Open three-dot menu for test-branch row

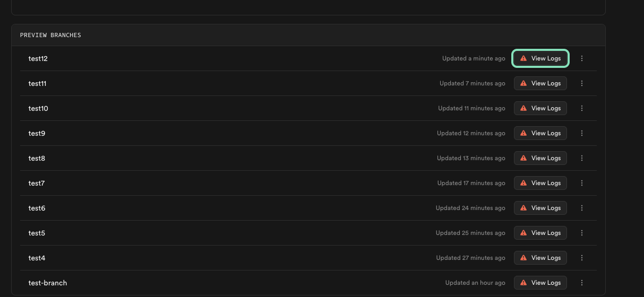(582, 283)
